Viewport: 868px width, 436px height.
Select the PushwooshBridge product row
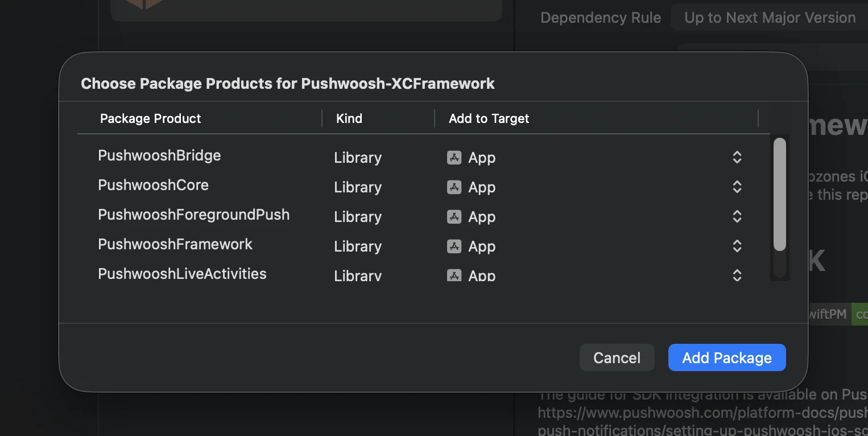point(159,156)
